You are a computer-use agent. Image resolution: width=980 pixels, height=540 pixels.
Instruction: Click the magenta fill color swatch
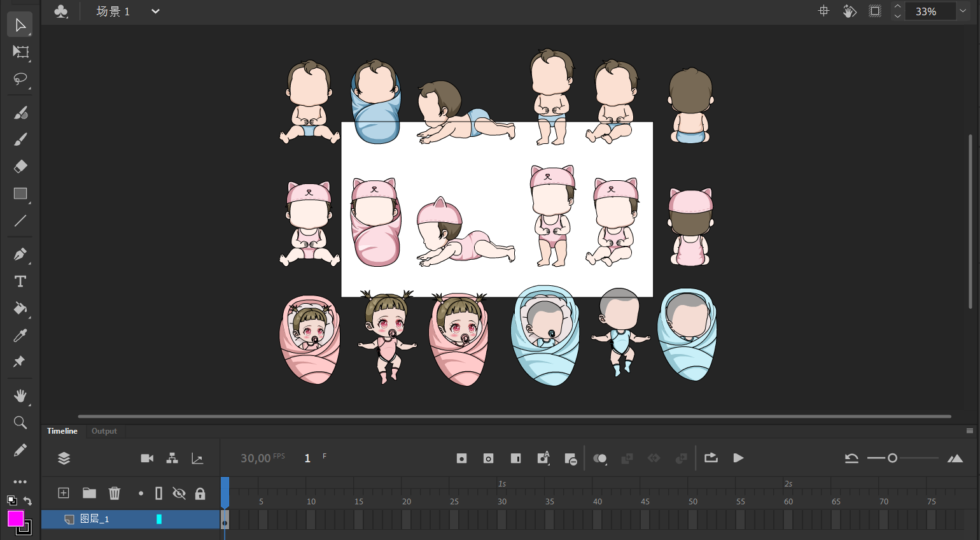(15, 518)
